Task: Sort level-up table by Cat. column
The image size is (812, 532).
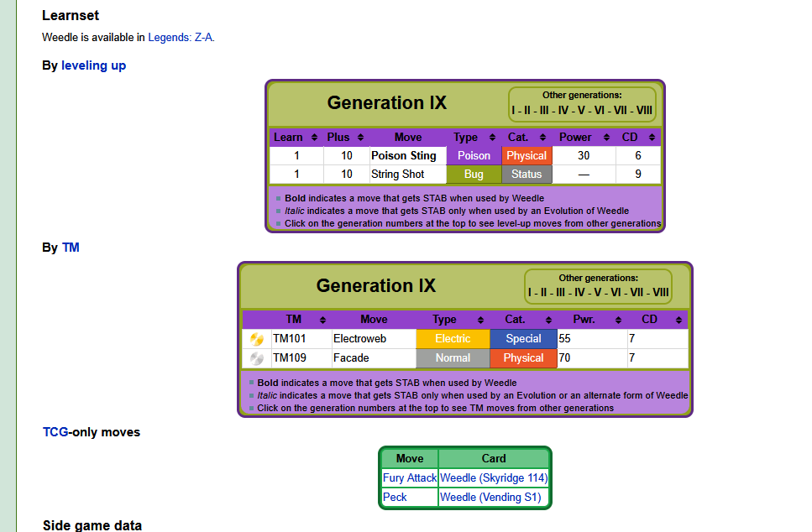Action: [542, 137]
